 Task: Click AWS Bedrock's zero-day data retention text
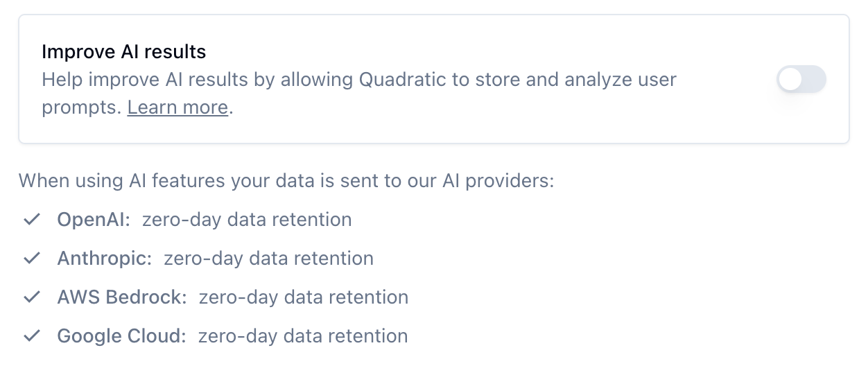[303, 297]
